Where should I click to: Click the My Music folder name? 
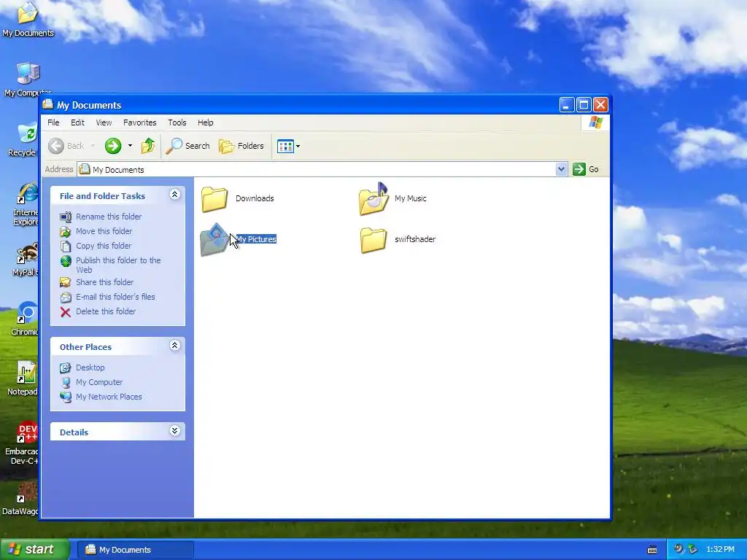pos(411,198)
